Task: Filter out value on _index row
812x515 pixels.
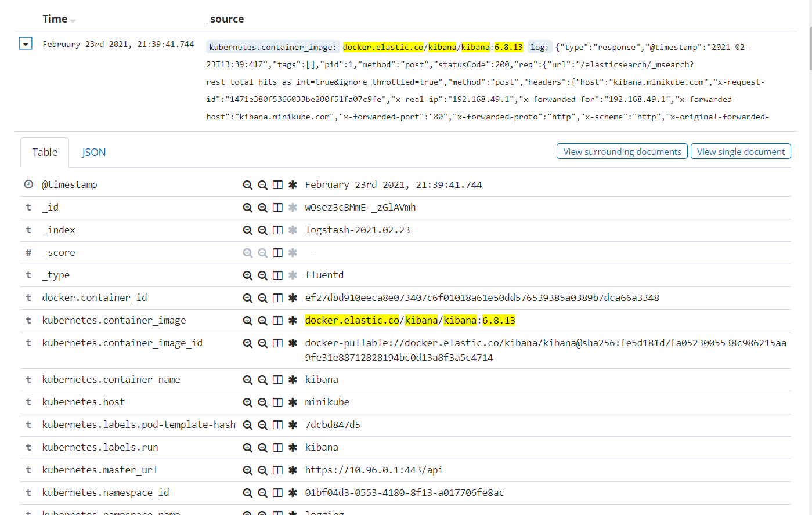Action: tap(263, 230)
